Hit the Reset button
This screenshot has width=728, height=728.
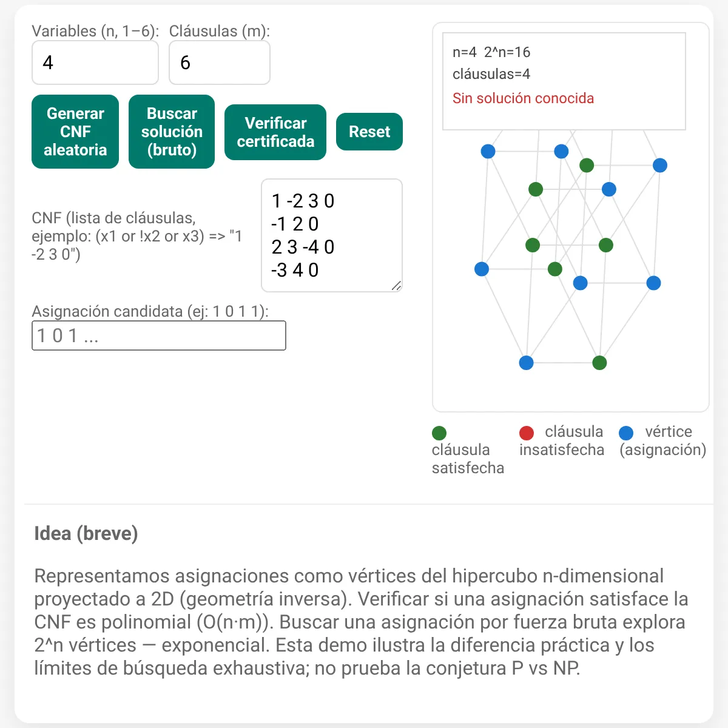(369, 132)
